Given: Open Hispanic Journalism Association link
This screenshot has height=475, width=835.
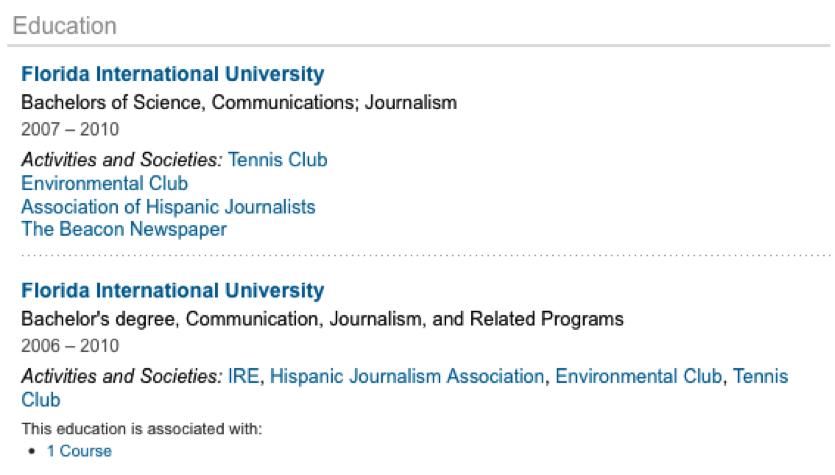Looking at the screenshot, I should (x=407, y=376).
